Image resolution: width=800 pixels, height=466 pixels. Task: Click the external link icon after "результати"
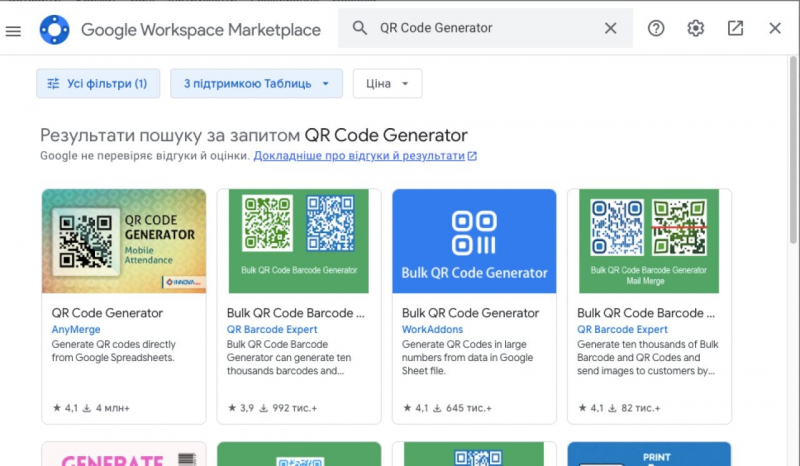(472, 156)
